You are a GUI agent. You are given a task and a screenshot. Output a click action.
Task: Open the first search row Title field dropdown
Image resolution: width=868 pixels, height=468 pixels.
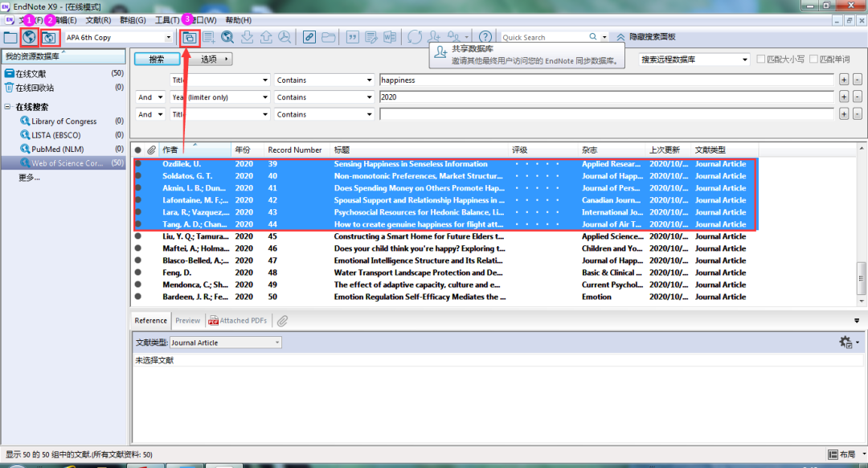264,80
